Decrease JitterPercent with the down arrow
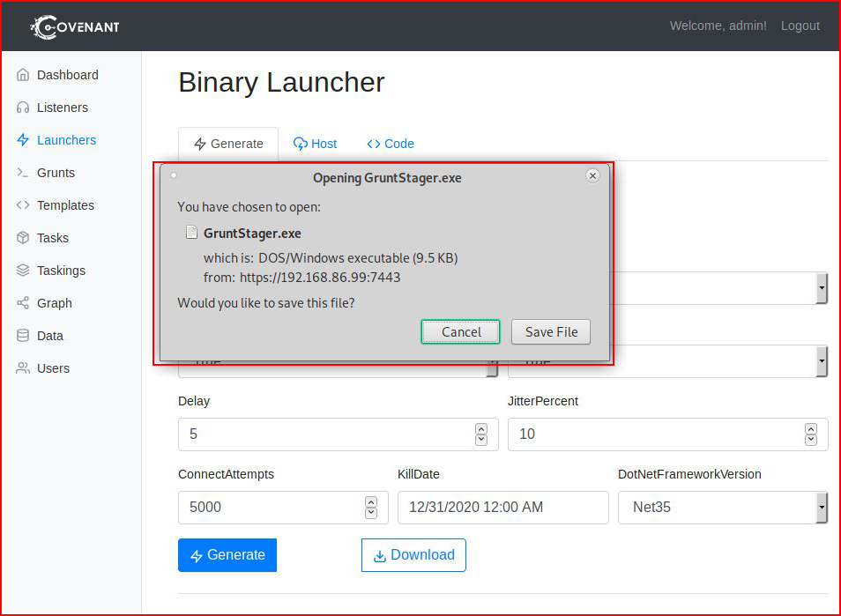 click(x=811, y=440)
